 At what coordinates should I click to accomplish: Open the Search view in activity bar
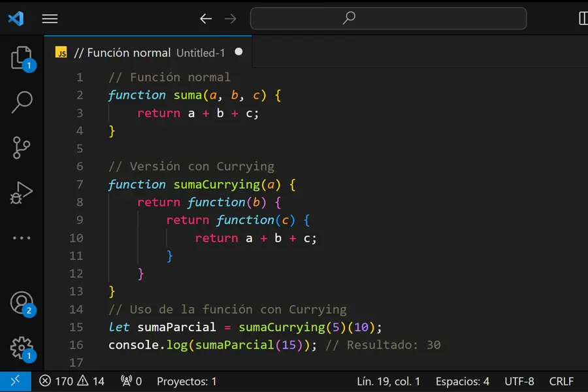pos(22,102)
